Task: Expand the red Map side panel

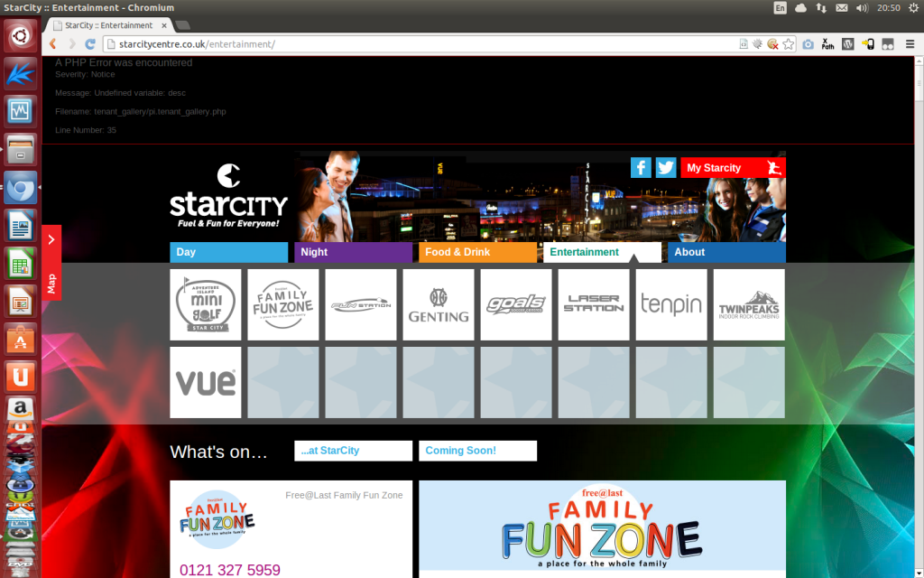Action: click(x=51, y=263)
